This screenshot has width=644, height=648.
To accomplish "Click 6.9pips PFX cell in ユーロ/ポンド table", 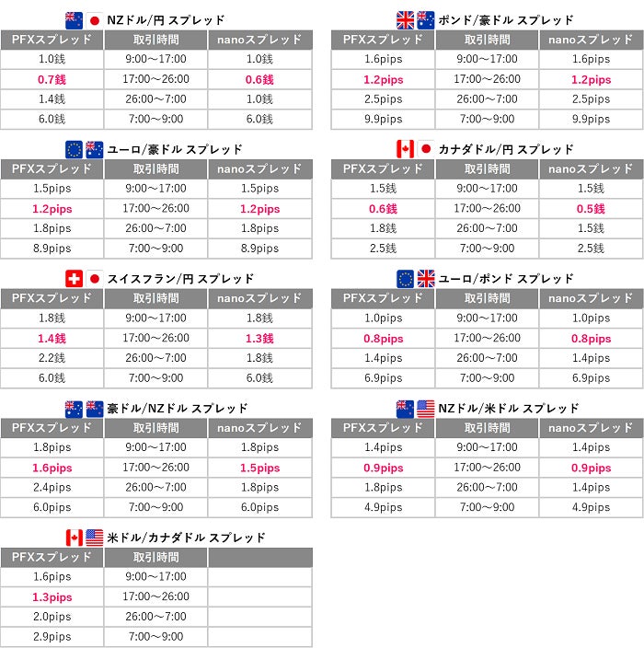I will pyautogui.click(x=383, y=377).
